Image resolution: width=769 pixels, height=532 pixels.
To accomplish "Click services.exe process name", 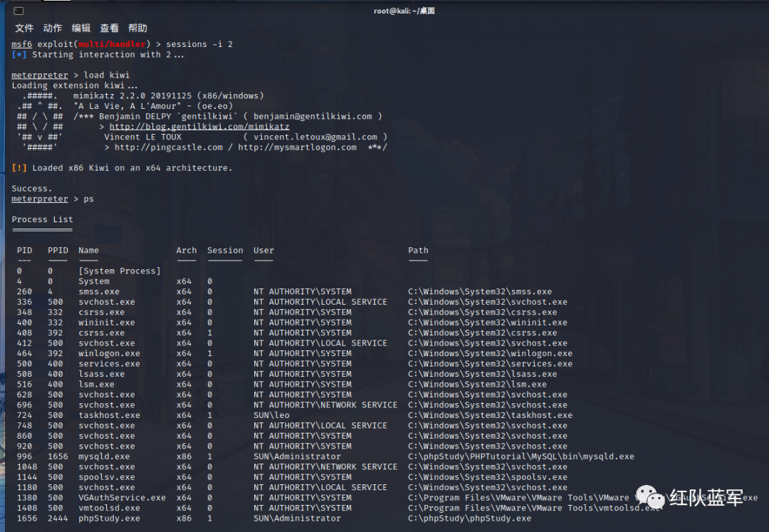I will [x=109, y=363].
